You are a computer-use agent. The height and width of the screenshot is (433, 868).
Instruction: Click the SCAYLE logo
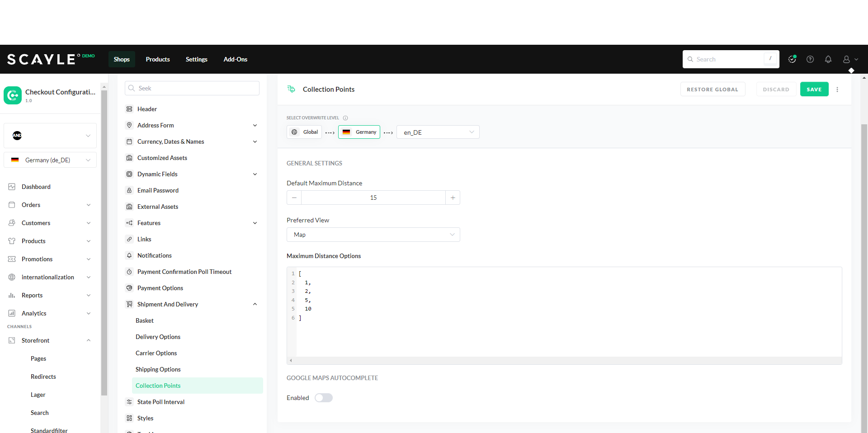coord(42,59)
